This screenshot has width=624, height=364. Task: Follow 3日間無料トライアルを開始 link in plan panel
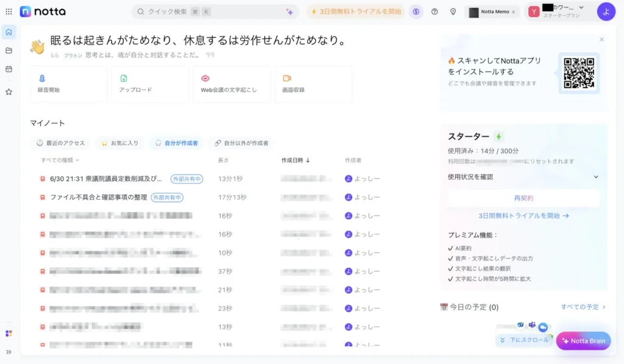click(523, 215)
